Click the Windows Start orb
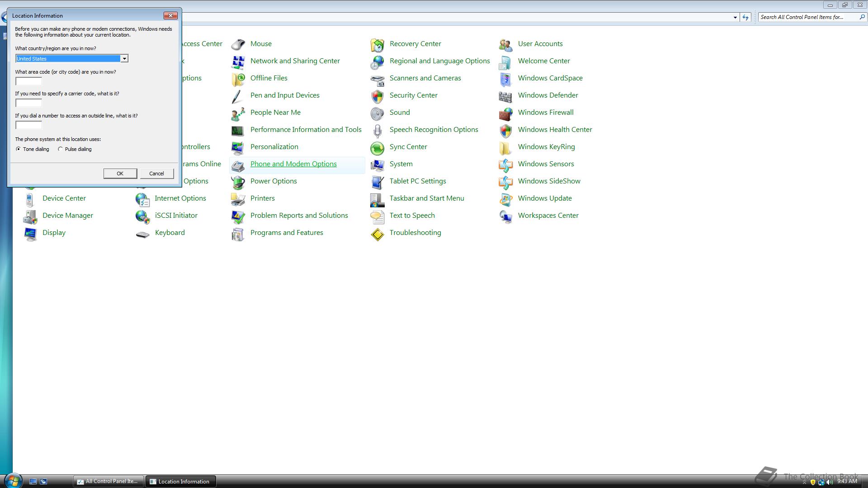868x488 pixels. (x=13, y=481)
